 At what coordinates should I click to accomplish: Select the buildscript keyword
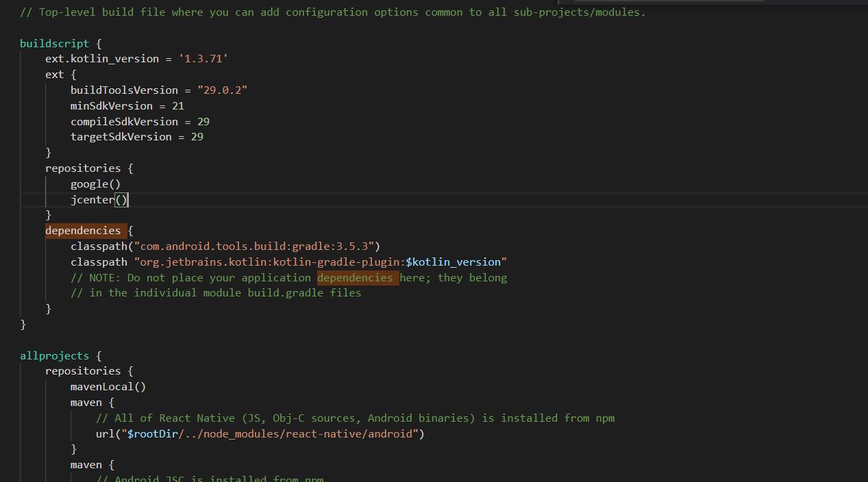tap(53, 43)
